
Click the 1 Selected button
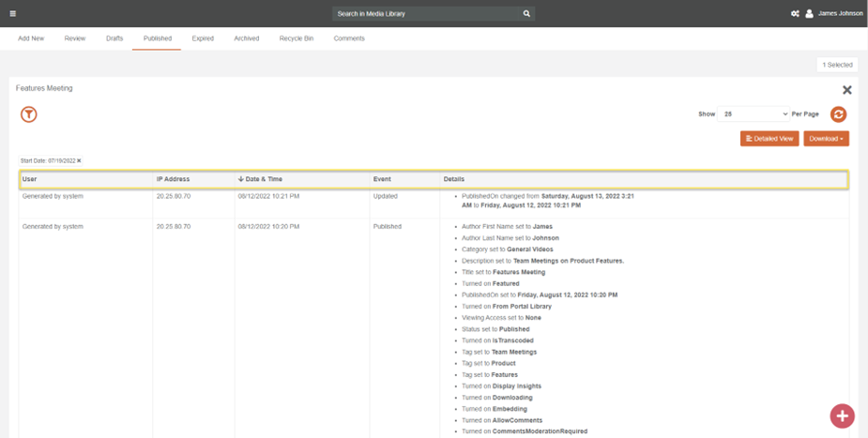(837, 65)
